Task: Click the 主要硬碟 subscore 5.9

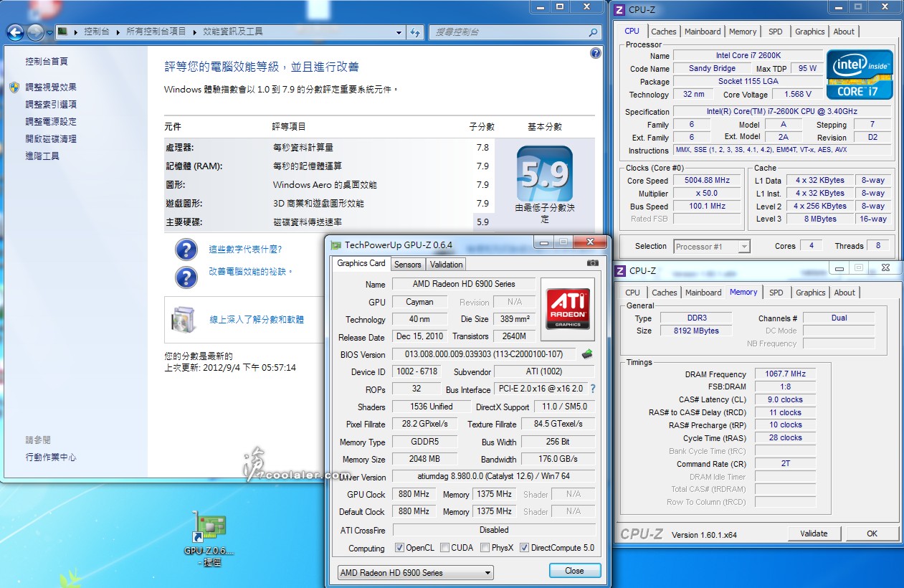Action: click(482, 222)
